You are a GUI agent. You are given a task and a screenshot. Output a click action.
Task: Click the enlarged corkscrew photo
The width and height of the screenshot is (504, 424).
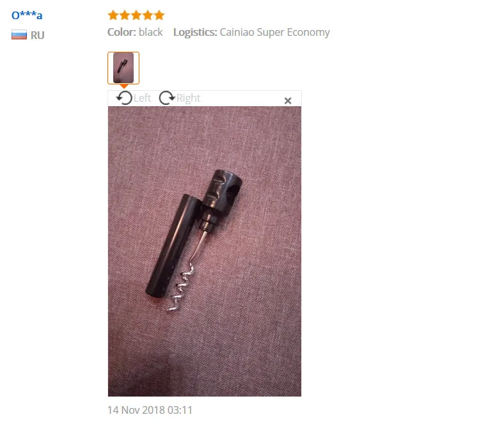205,251
